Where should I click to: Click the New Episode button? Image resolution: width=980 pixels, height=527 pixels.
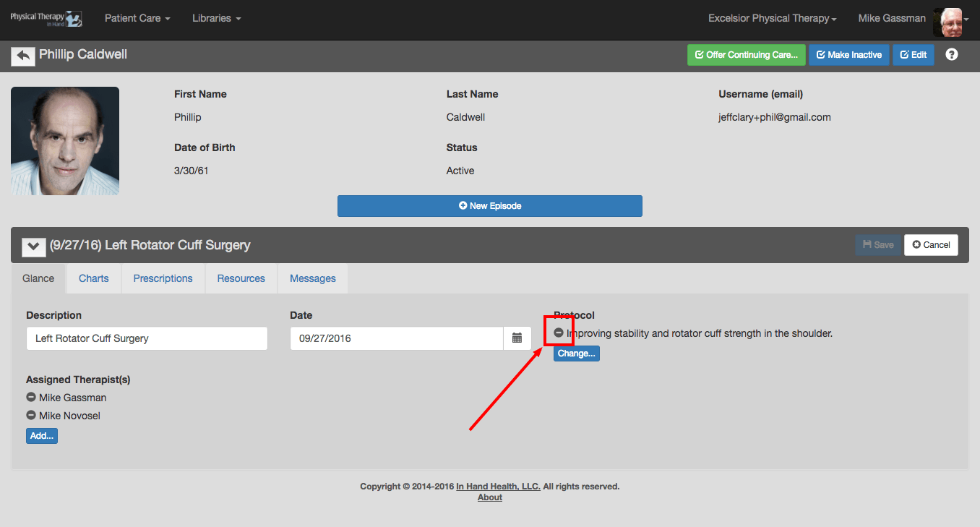489,206
